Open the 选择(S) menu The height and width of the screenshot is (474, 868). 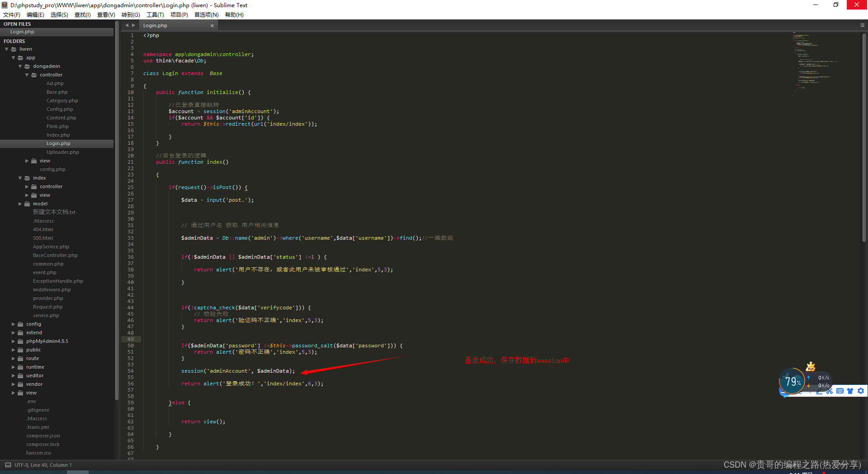pyautogui.click(x=59, y=15)
